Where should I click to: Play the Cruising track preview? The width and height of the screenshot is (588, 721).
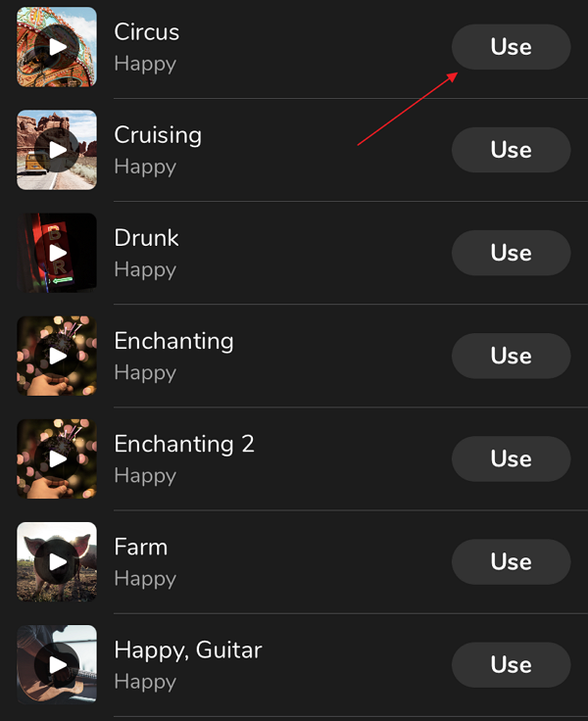click(57, 150)
